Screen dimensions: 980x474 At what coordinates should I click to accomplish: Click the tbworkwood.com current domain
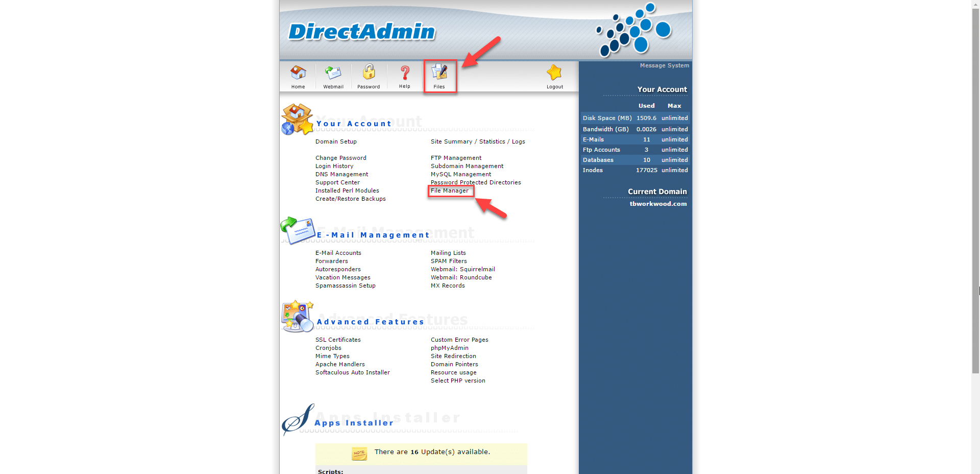click(658, 204)
